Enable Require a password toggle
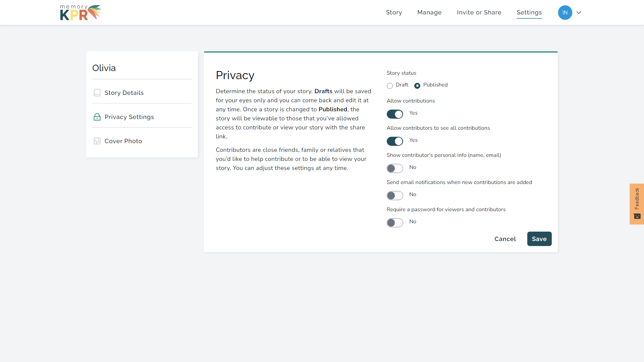The height and width of the screenshot is (362, 644). tap(395, 223)
